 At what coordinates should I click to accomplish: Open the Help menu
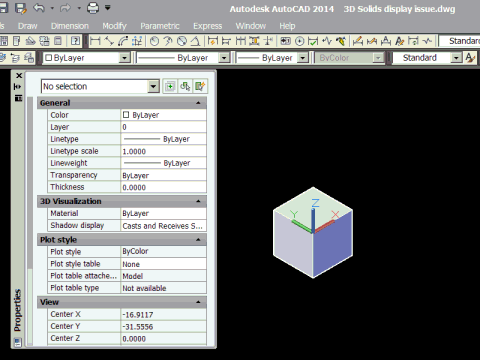click(x=287, y=26)
